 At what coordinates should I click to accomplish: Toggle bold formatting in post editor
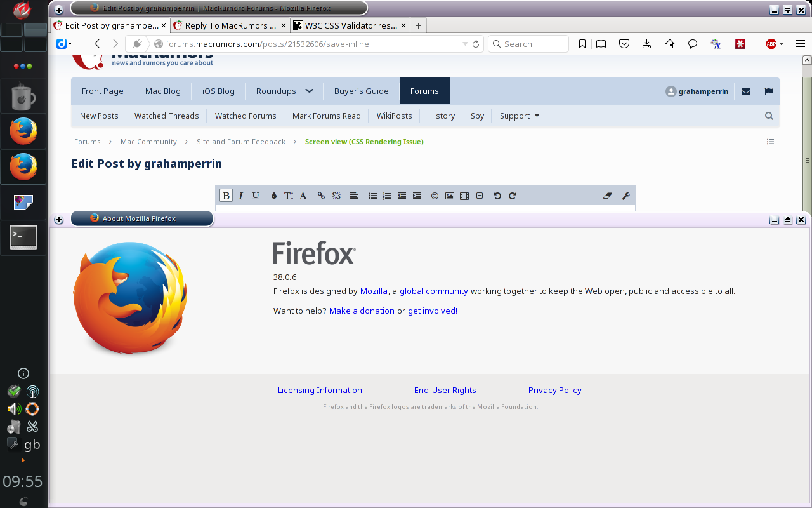[226, 196]
